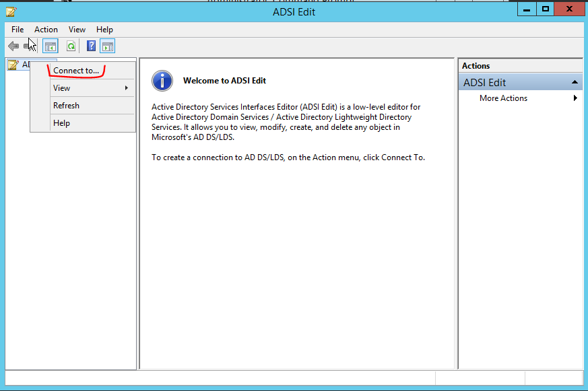Collapse the ADSI Edit actions section arrow
Screen dimensions: 588x391
click(575, 82)
